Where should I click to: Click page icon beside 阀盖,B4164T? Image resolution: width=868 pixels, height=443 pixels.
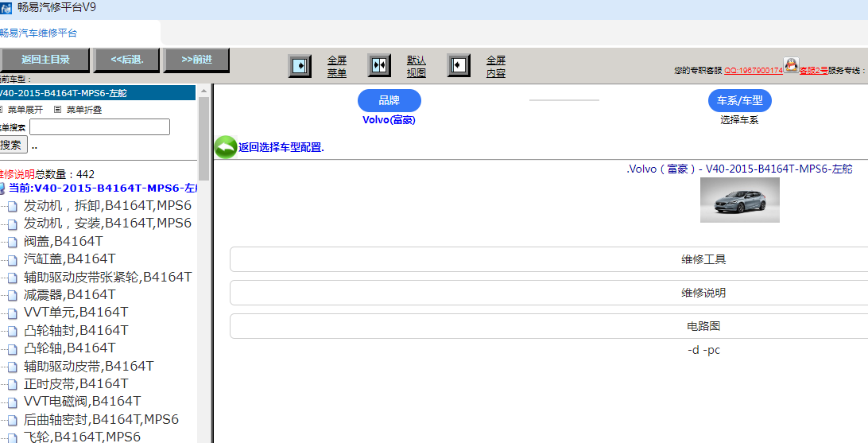[x=12, y=243]
